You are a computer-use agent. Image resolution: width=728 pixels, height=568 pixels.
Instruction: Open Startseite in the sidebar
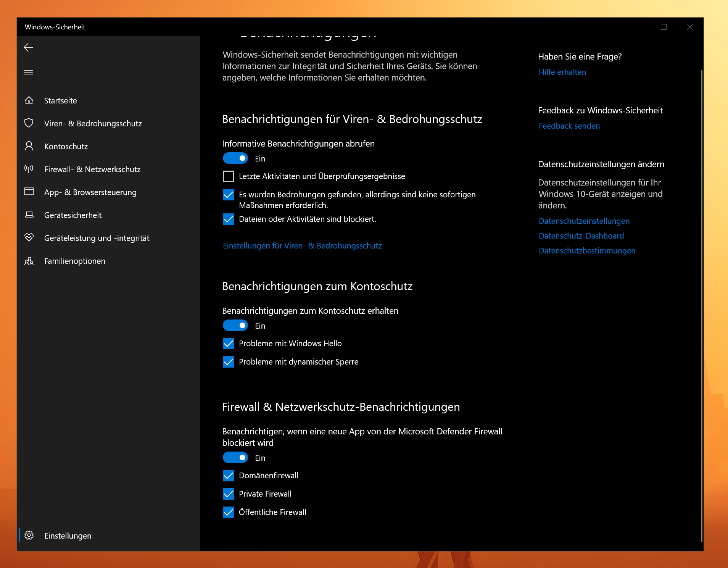pos(108,100)
